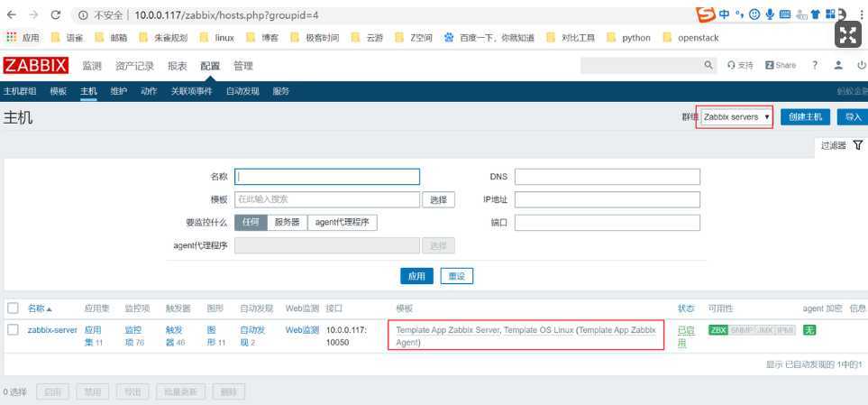868x405 pixels.
Task: Focus the 模板 search input field
Action: point(327,199)
